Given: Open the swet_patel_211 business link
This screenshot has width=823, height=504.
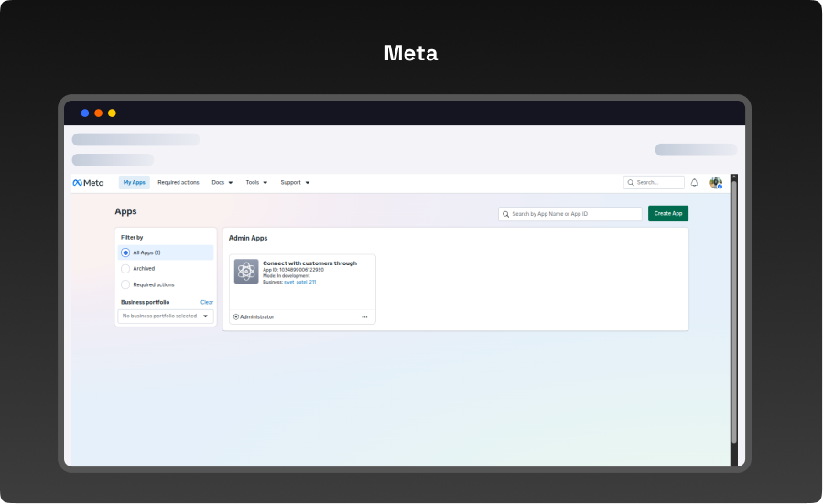Looking at the screenshot, I should [299, 282].
